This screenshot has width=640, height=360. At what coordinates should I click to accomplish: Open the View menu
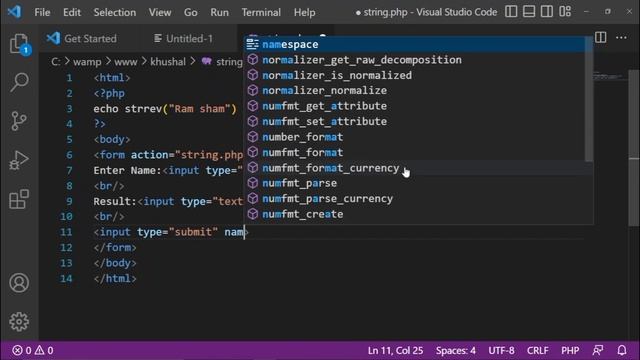click(160, 12)
